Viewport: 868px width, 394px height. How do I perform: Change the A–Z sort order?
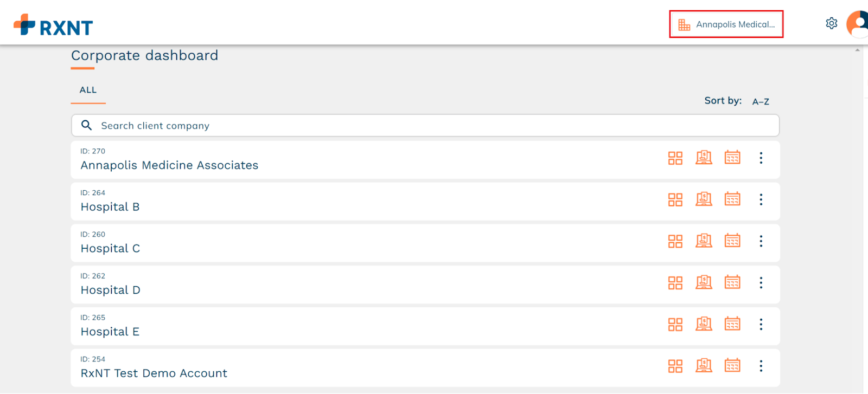click(x=761, y=101)
